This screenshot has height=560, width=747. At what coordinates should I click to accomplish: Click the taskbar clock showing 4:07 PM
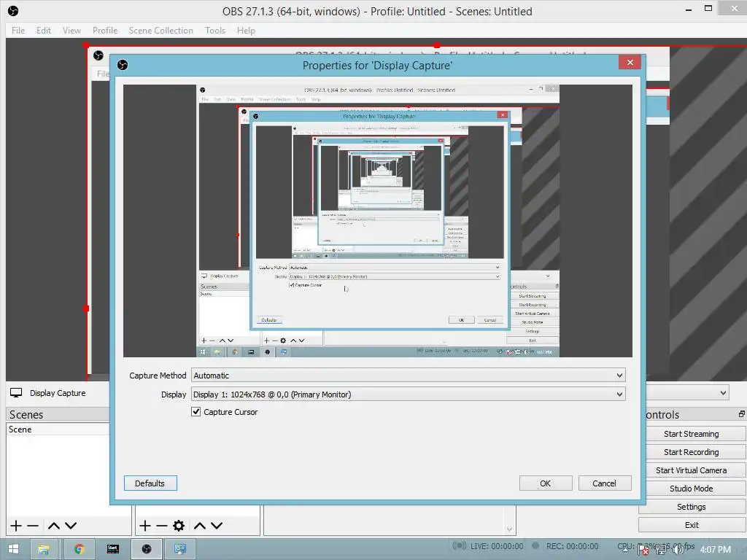coord(715,550)
